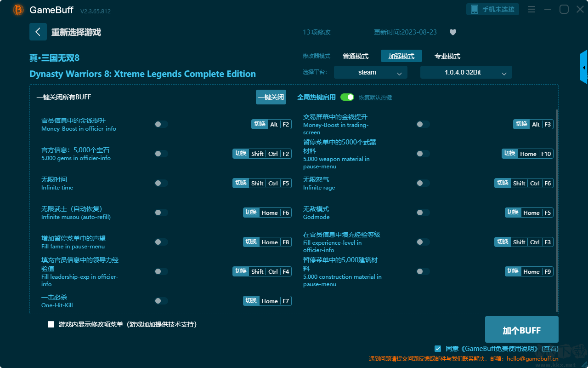Viewport: 588px width, 368px height.
Task: Enable the Godmode toggle
Action: [423, 213]
